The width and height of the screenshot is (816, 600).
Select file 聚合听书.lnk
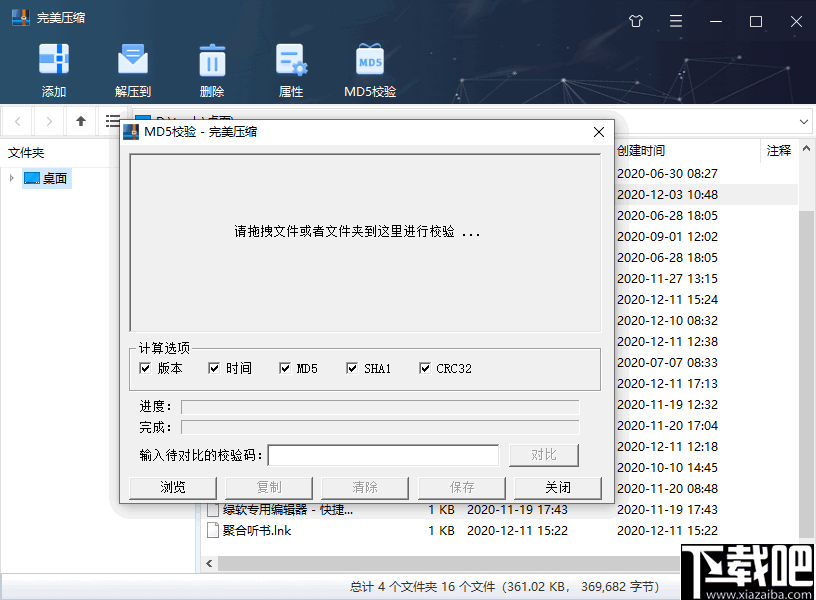tap(257, 530)
